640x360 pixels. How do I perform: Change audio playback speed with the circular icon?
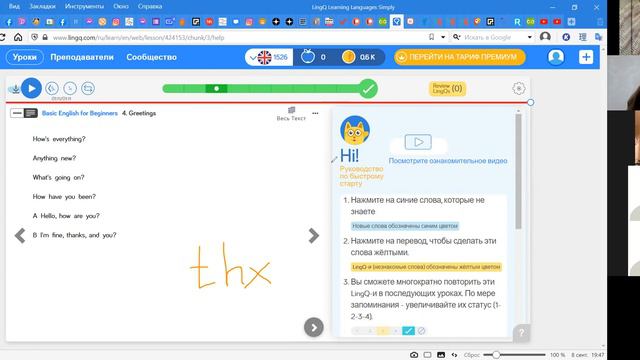click(x=70, y=88)
